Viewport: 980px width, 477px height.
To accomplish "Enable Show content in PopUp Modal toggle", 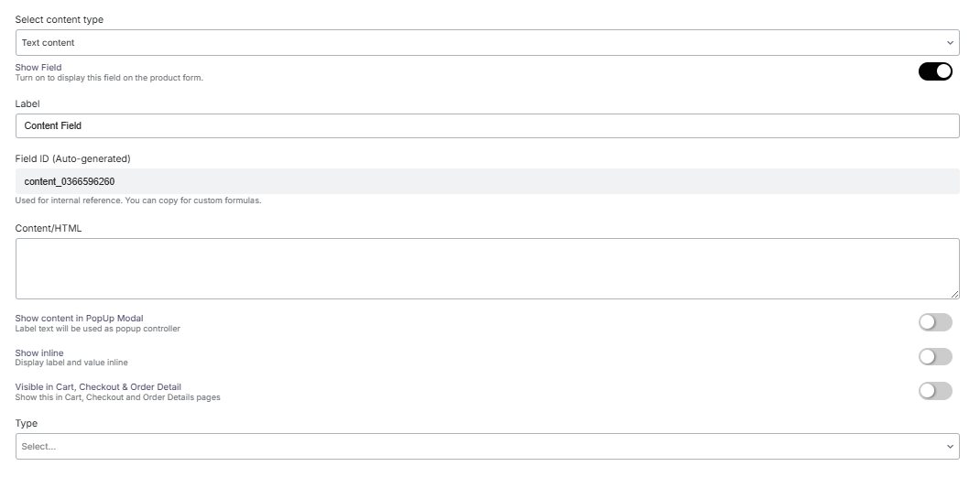I will tap(935, 322).
